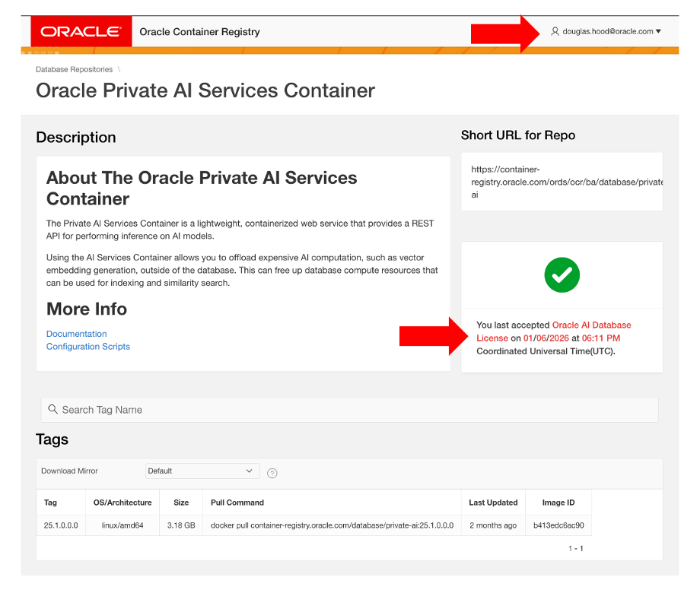The image size is (700, 593).
Task: Open the Oracle AI Database License link
Action: point(554,331)
